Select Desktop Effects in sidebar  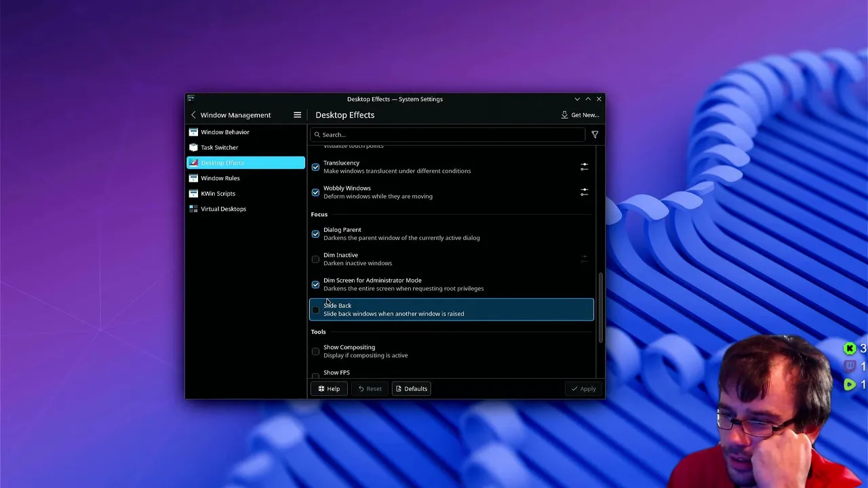tap(245, 163)
